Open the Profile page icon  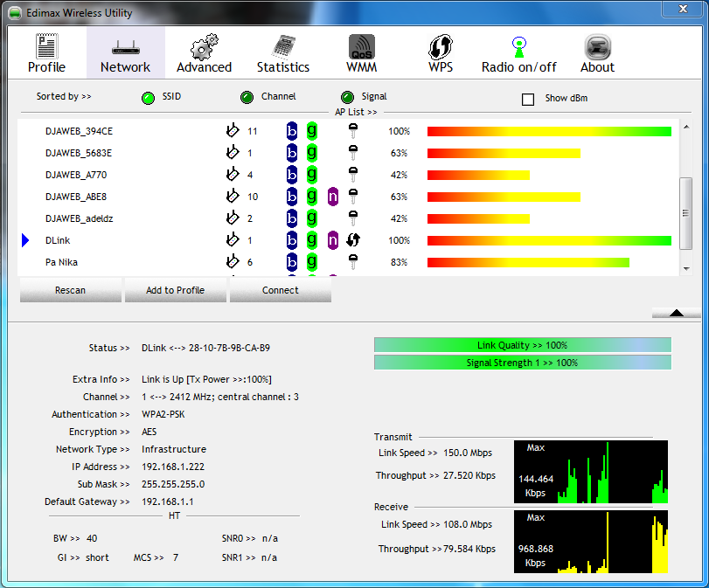click(46, 46)
